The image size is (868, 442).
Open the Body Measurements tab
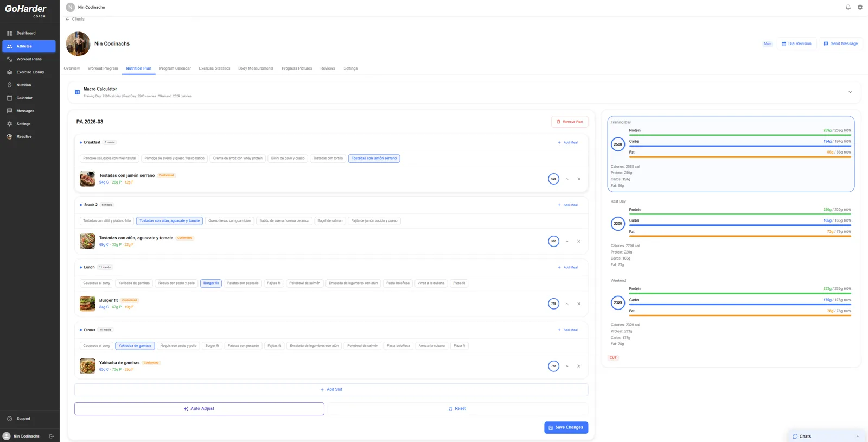pyautogui.click(x=256, y=68)
